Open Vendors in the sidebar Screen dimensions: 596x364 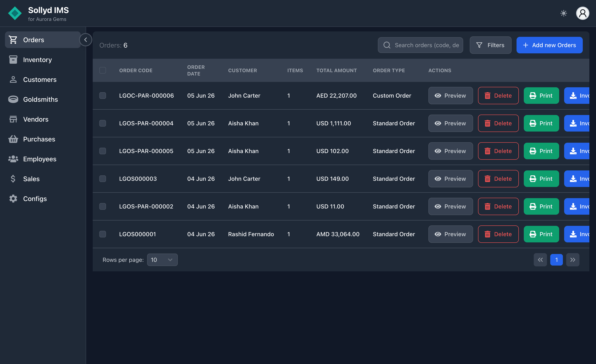pos(43,119)
